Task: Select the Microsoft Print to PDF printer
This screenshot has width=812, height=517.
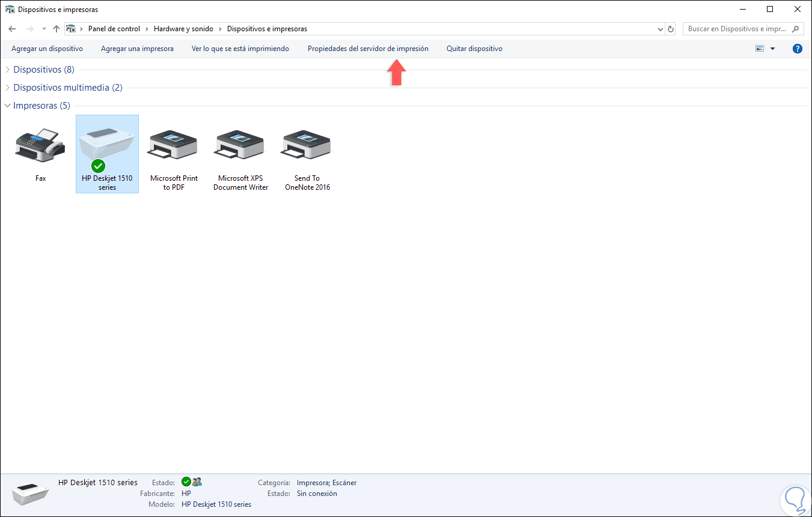Action: coord(174,154)
